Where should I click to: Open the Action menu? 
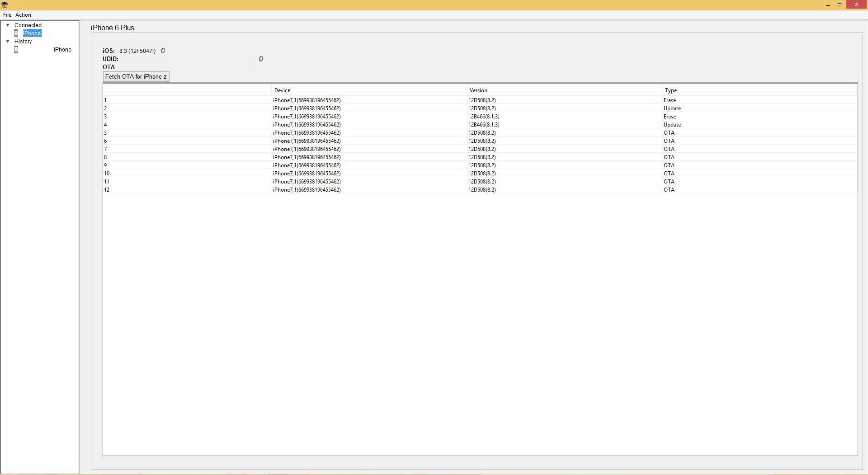(x=23, y=15)
